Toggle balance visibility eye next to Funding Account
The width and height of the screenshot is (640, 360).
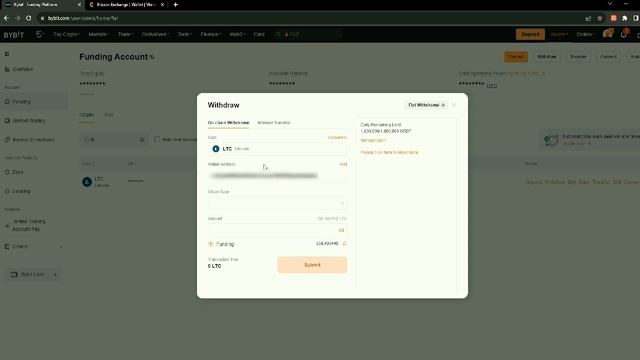pos(152,57)
